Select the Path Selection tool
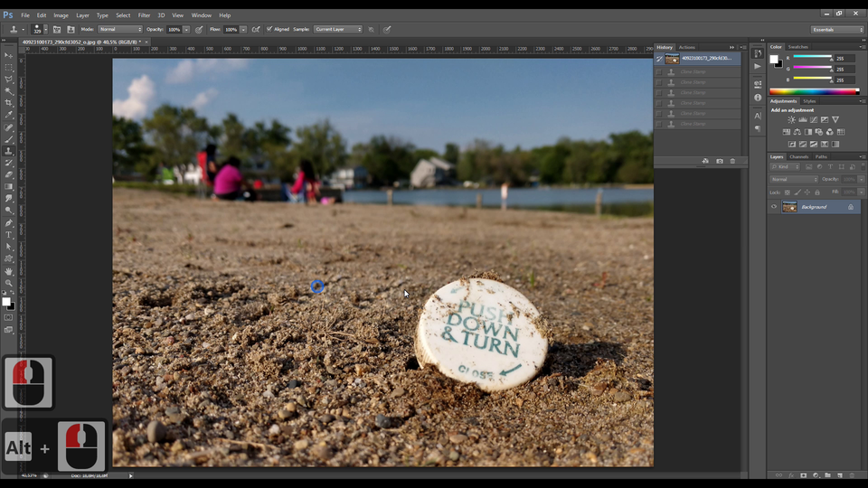 point(8,247)
